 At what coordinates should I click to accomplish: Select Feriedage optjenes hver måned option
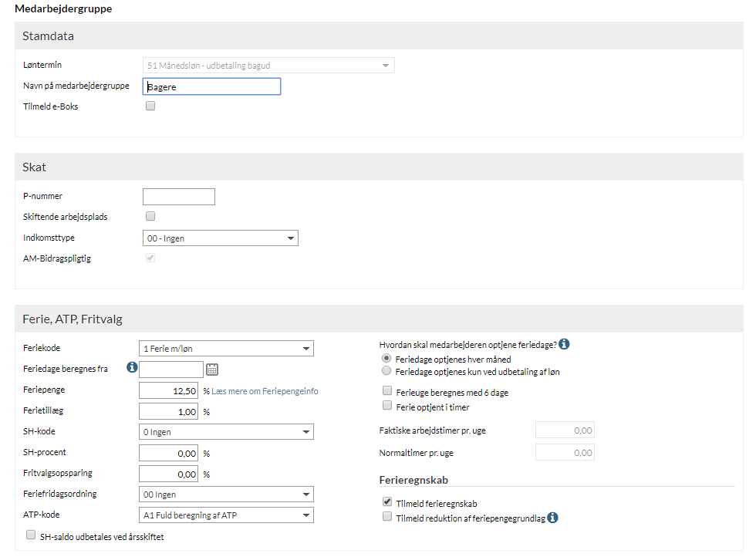[x=387, y=359]
